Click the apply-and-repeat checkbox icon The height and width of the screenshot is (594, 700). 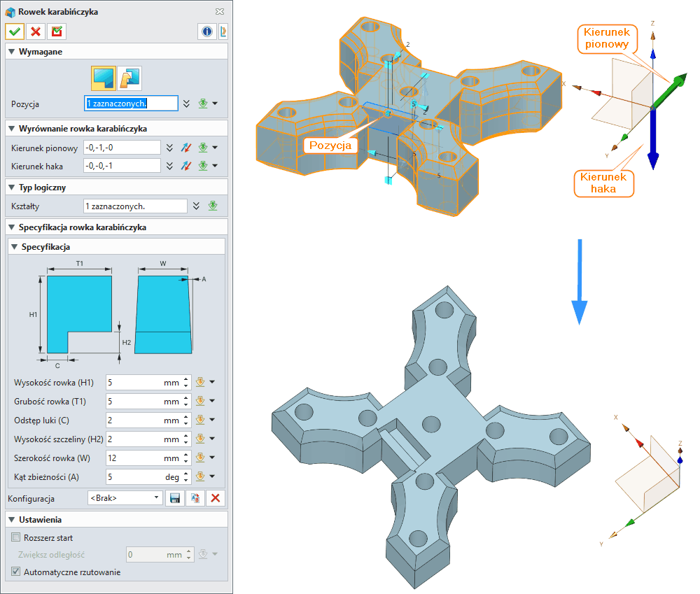57,31
